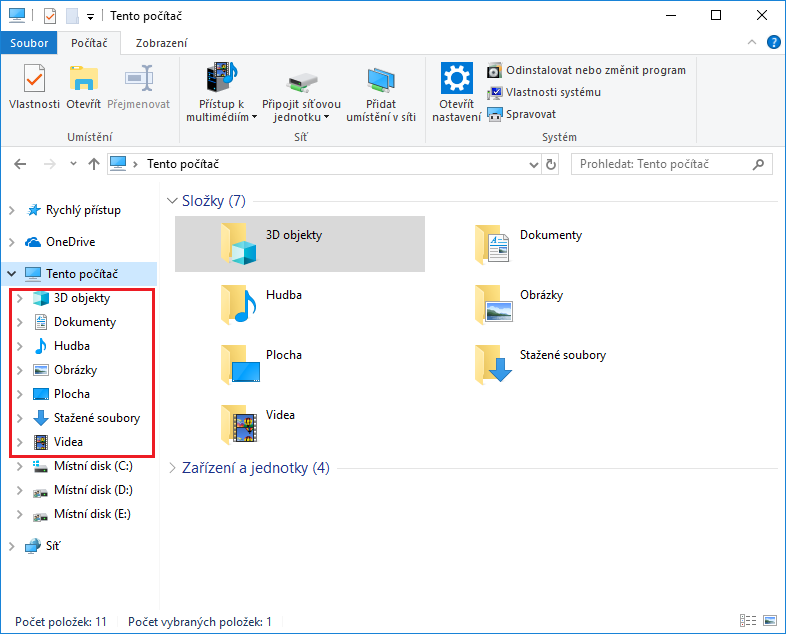Click Tento počítač in address bar
The width and height of the screenshot is (786, 634).
pyautogui.click(x=182, y=164)
